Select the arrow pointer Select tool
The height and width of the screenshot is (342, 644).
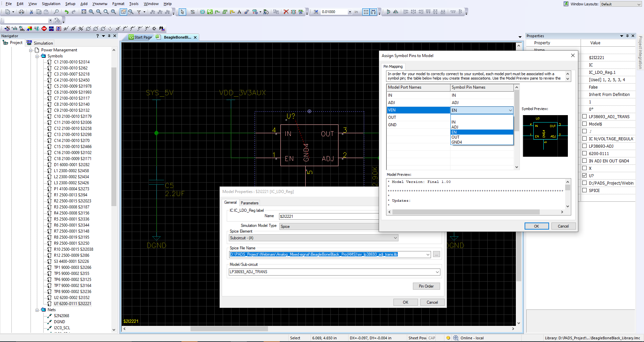coord(182,12)
